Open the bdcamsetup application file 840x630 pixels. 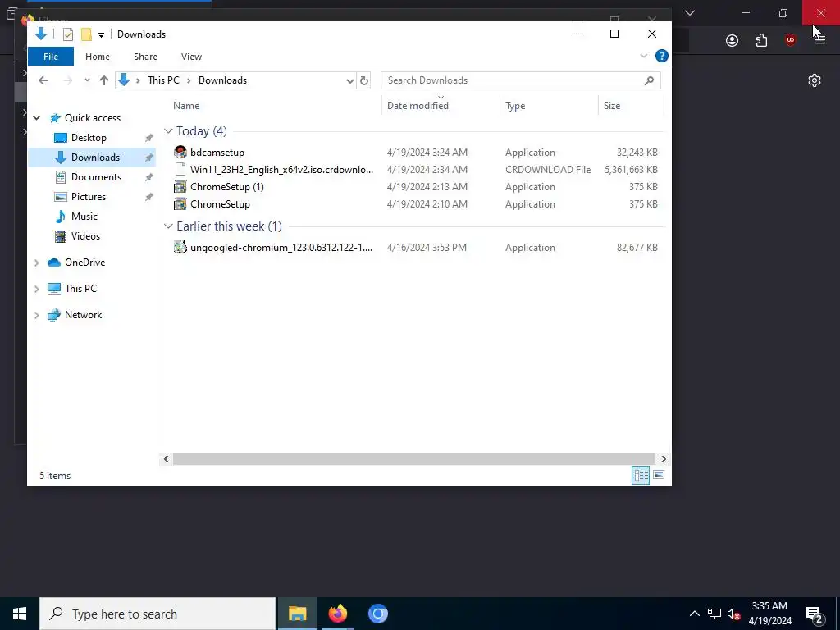[217, 152]
